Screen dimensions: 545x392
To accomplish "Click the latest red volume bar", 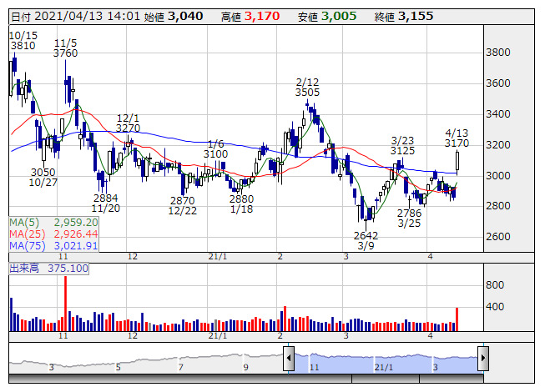I will coord(457,319).
